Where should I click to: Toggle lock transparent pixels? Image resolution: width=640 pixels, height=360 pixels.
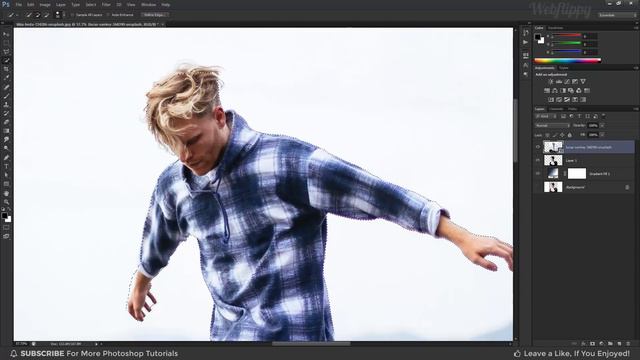[547, 135]
